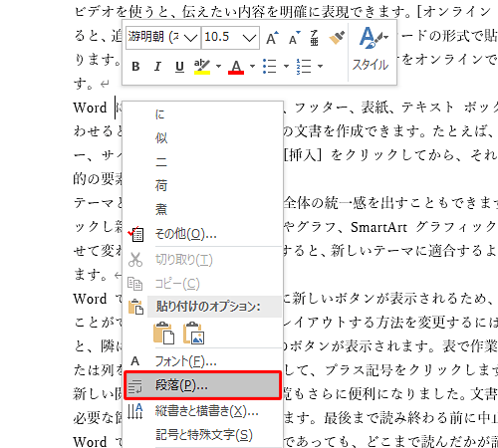Open その他(O)... menu entry
Image resolution: width=498 pixels, height=448 pixels.
(x=202, y=234)
